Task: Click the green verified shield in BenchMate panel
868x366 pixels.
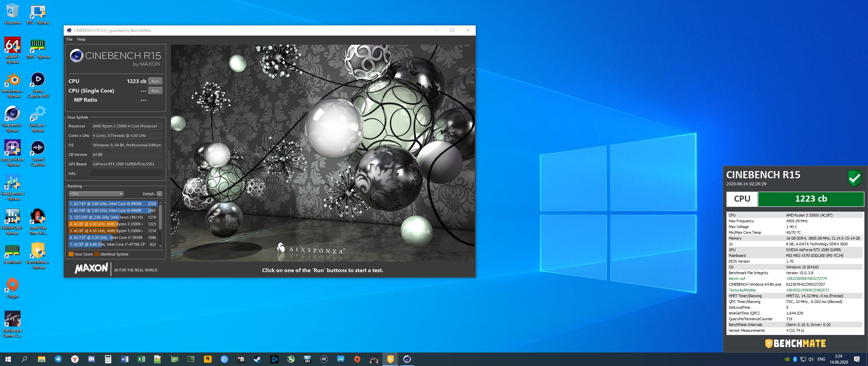Action: coord(854,178)
